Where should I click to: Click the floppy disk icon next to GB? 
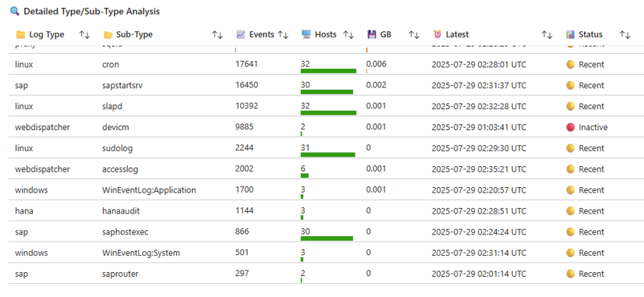tap(372, 34)
